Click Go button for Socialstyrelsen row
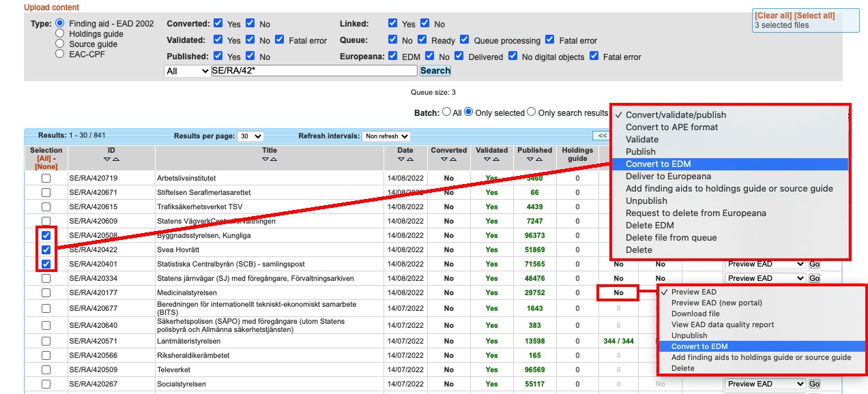868x394 pixels. click(x=814, y=384)
